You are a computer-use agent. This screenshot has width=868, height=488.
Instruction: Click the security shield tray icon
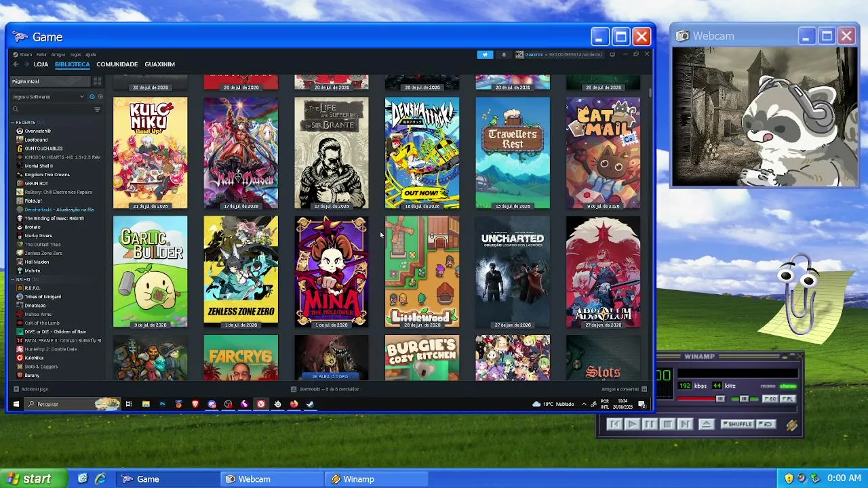point(789,479)
